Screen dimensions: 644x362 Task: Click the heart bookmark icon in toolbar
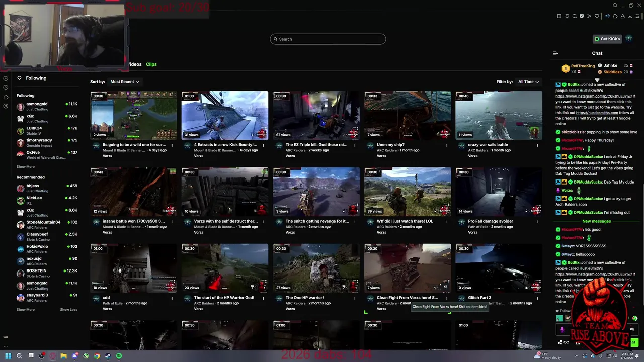pos(597,16)
